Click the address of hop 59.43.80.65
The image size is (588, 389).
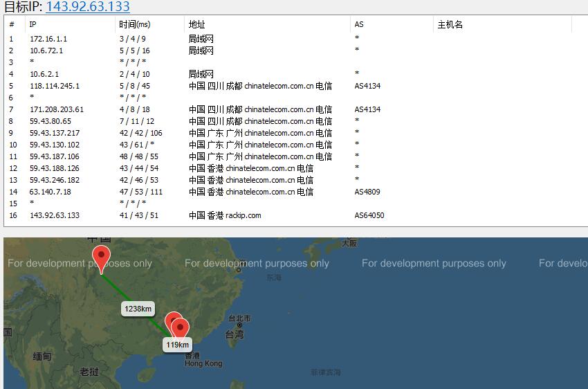[x=260, y=121]
